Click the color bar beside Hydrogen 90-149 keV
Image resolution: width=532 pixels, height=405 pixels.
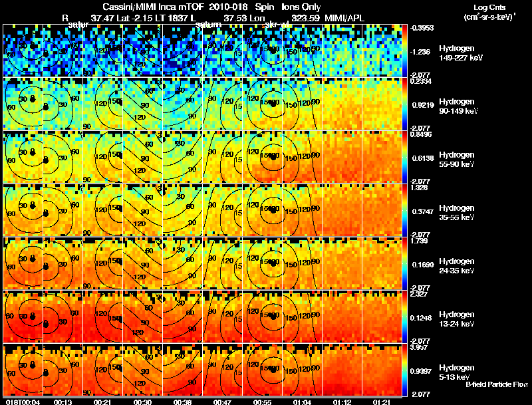pos(404,104)
